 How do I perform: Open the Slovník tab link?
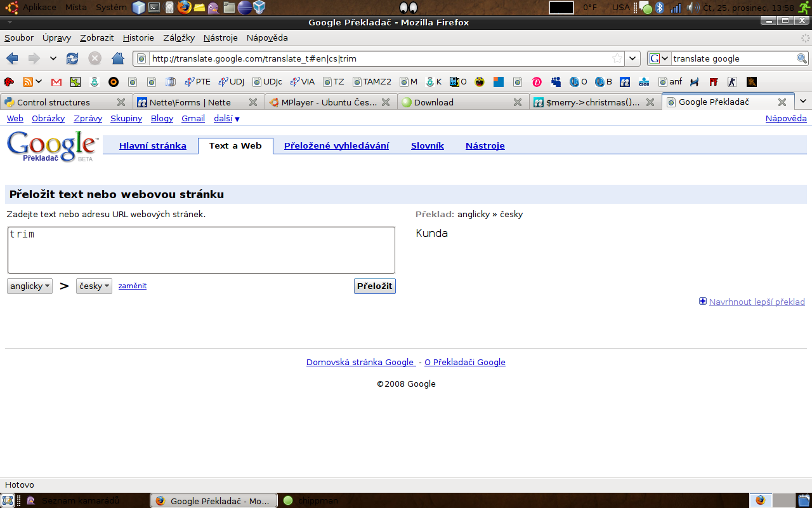pos(428,145)
